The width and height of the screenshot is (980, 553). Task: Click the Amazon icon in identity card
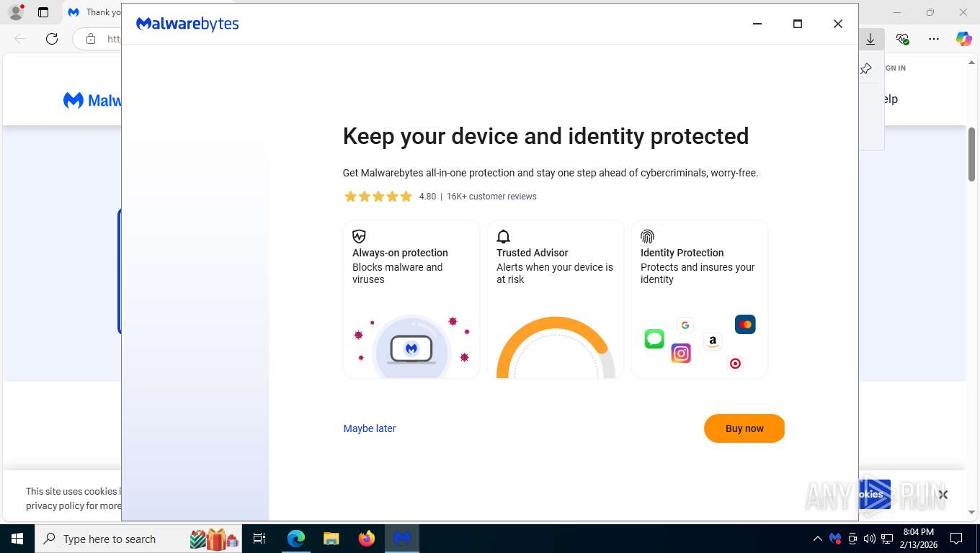(x=713, y=341)
